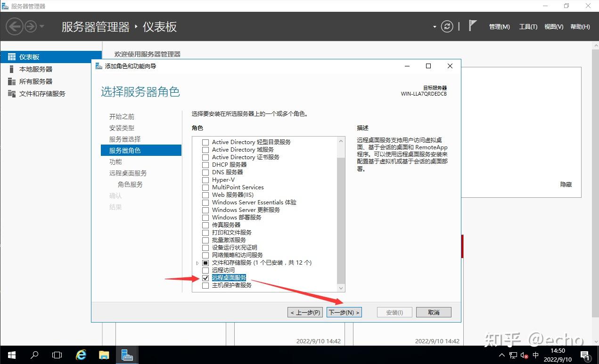Select 本地服务器 in the left sidebar
Screen dimensions: 599x364
(51, 69)
